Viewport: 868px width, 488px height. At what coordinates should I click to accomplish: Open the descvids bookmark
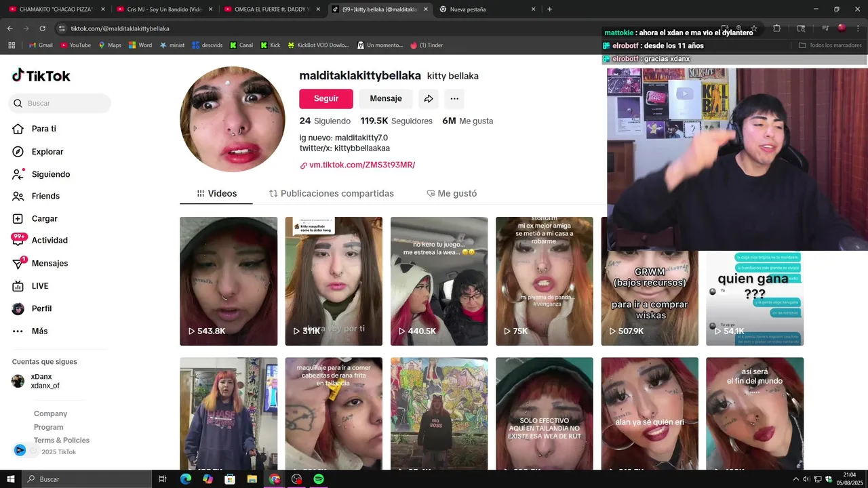pos(207,45)
